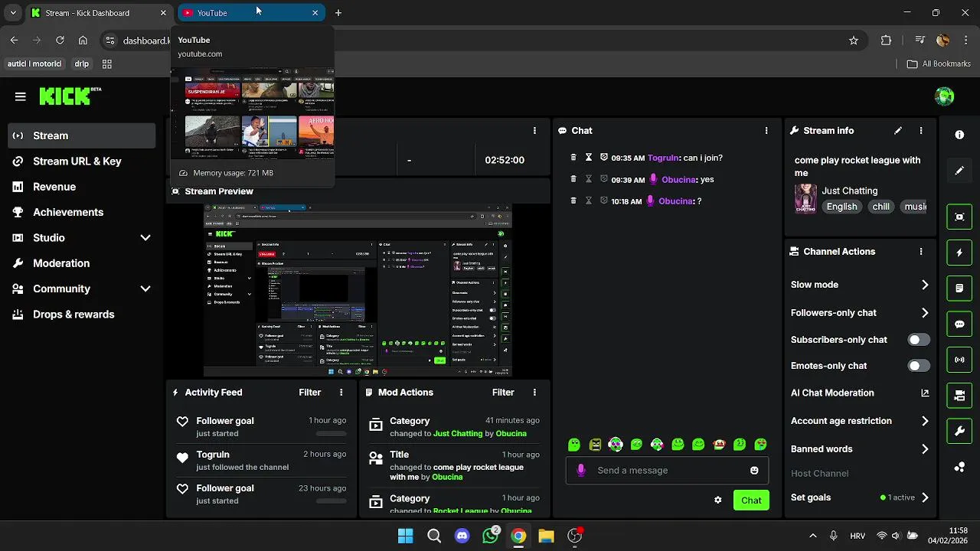Screen dimensions: 980x551
Task: Open Stream info panel three-dot menu
Action: coord(921,131)
